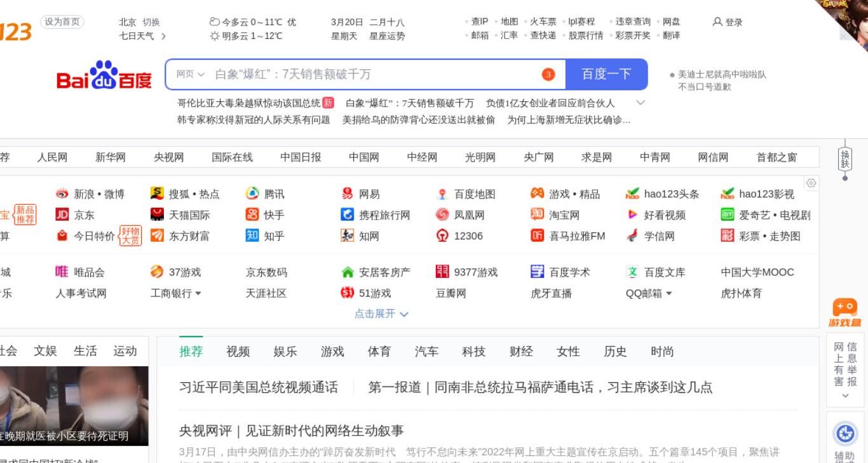Open the JD.com icon
Viewport: 868px width, 463px height.
tap(62, 215)
